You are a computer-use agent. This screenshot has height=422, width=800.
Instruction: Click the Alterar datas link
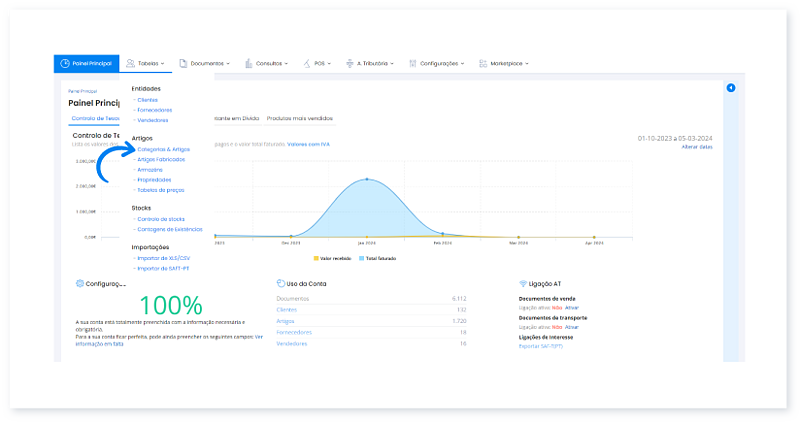(696, 147)
